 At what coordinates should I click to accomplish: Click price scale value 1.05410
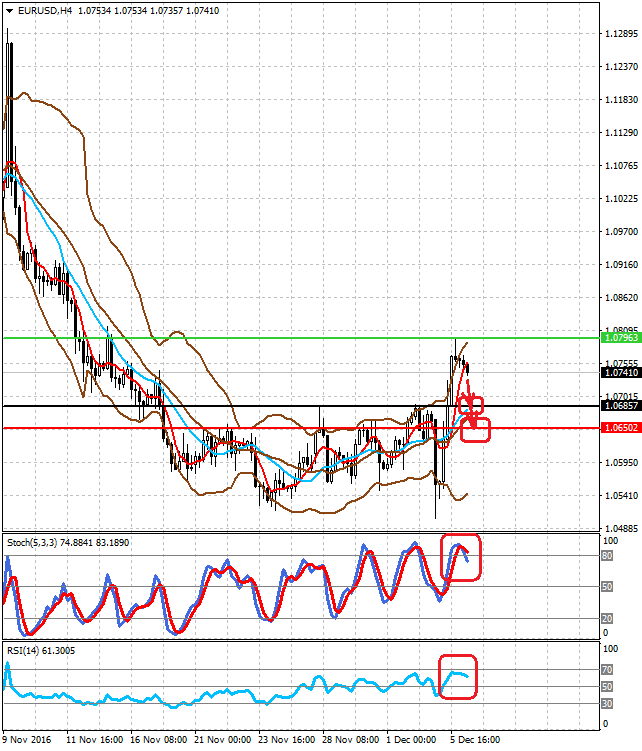pyautogui.click(x=621, y=496)
